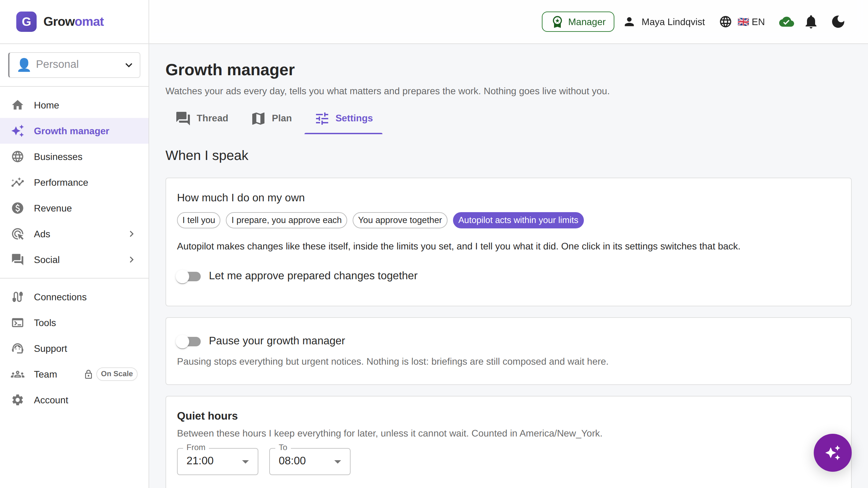
Task: Click the On Scale plan badge
Action: tap(117, 374)
